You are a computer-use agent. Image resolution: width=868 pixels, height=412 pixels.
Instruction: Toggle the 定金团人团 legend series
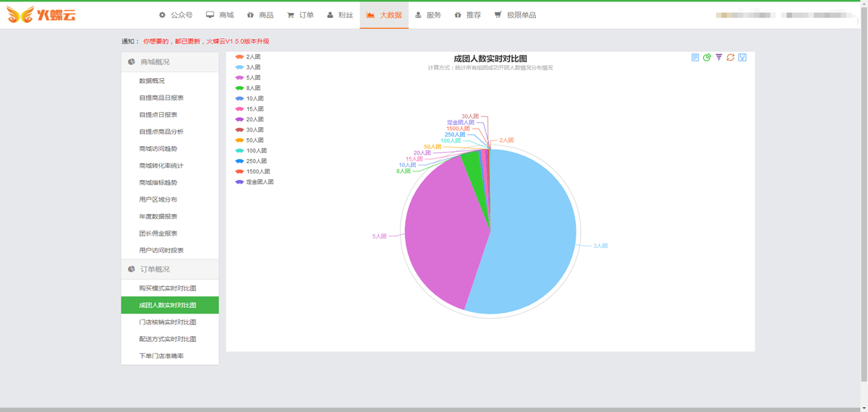click(x=254, y=182)
